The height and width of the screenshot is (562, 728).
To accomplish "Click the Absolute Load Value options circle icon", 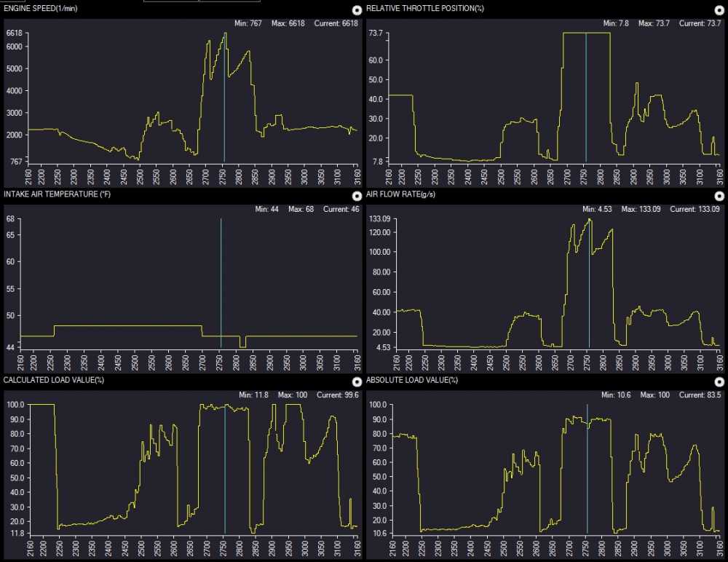I will pyautogui.click(x=719, y=381).
